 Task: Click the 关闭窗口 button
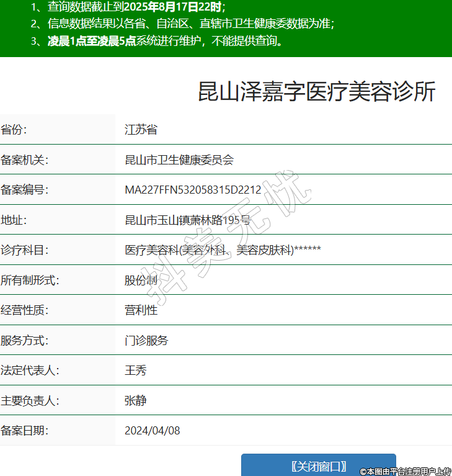(318, 466)
